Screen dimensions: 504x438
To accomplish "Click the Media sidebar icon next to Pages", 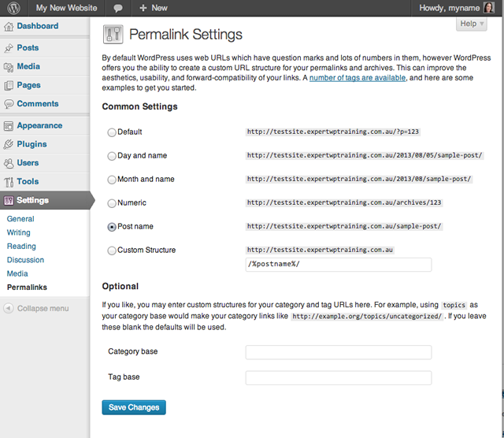I will (9, 67).
